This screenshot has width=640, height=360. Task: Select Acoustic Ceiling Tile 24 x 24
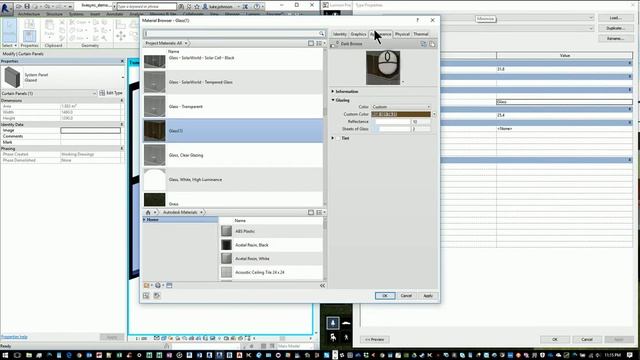point(271,272)
